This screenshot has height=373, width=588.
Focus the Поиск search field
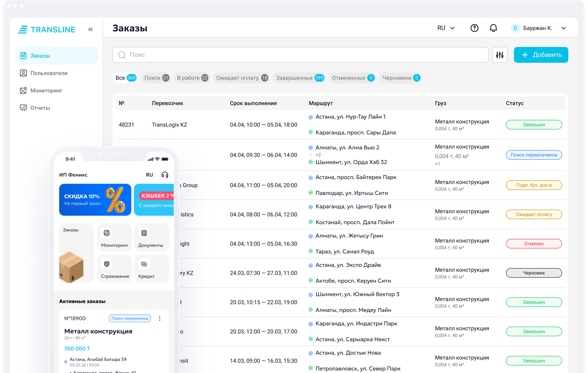pos(300,55)
